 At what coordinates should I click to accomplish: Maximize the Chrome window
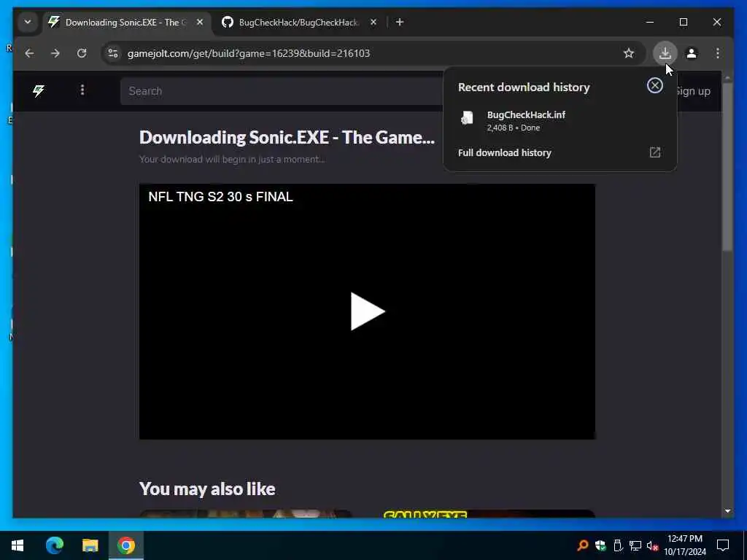click(x=683, y=22)
